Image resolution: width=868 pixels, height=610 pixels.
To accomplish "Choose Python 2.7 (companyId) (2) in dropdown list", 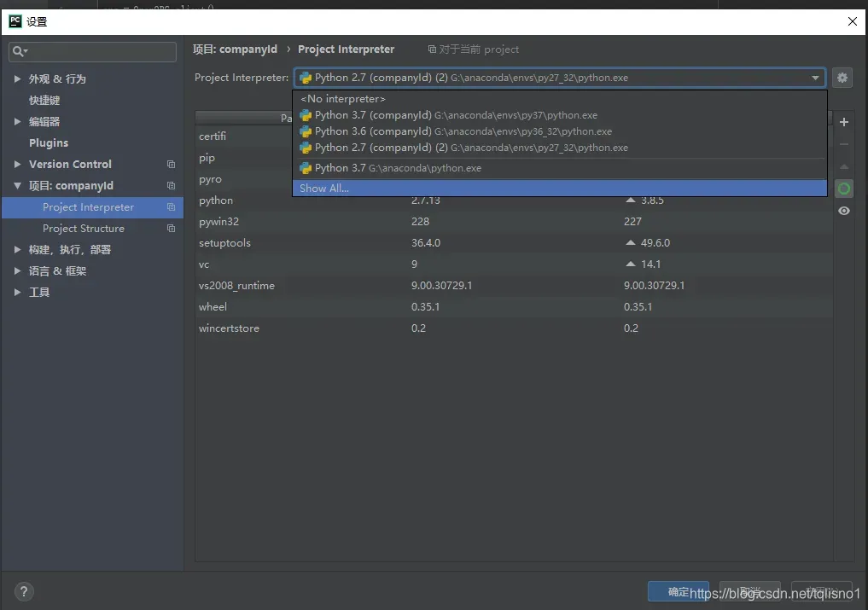I will tap(560, 148).
